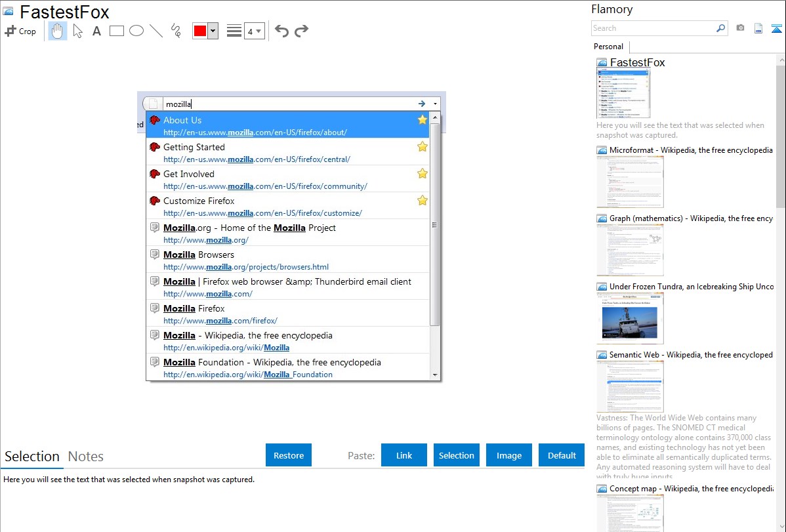Switch to the Notes tab
Image resolution: width=786 pixels, height=532 pixels.
86,457
